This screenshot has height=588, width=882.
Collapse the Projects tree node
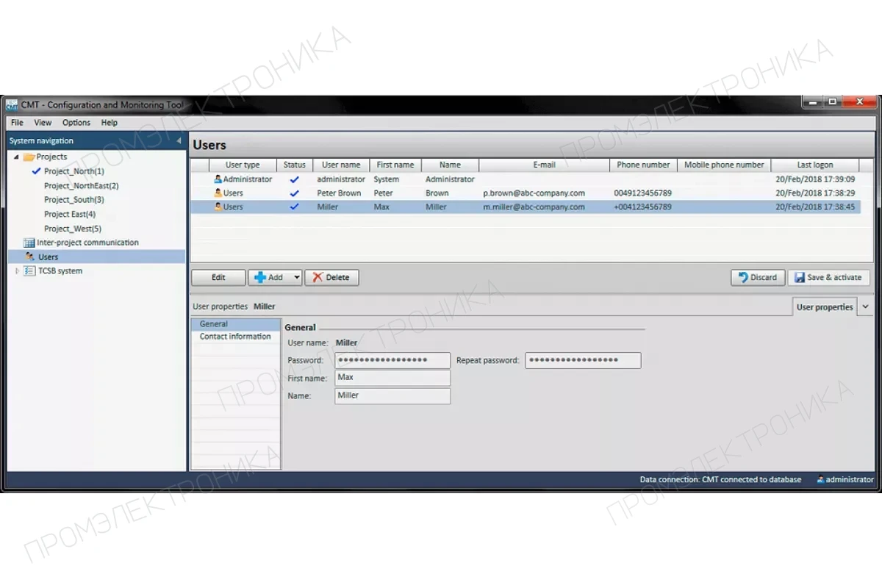[x=17, y=157]
